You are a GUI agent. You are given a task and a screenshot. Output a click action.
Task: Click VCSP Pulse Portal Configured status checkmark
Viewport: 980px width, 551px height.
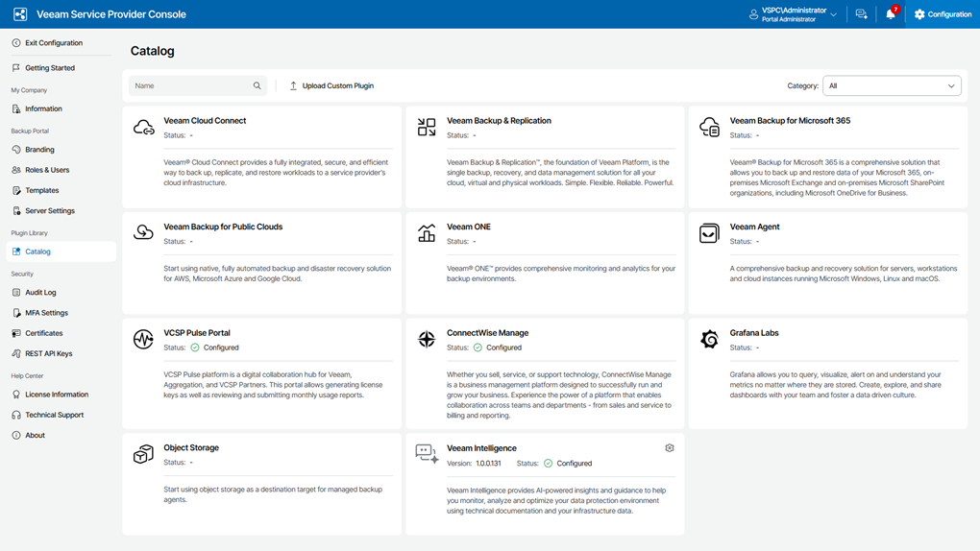[195, 347]
